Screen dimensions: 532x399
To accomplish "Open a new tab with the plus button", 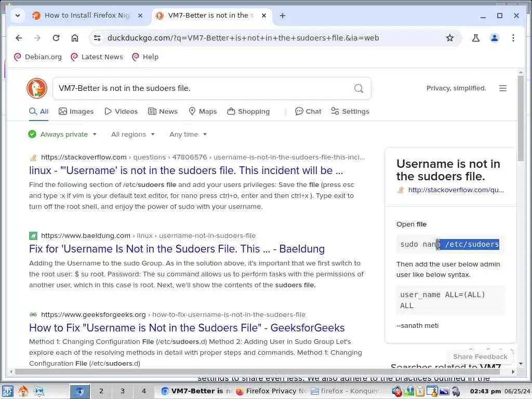I will tap(282, 16).
